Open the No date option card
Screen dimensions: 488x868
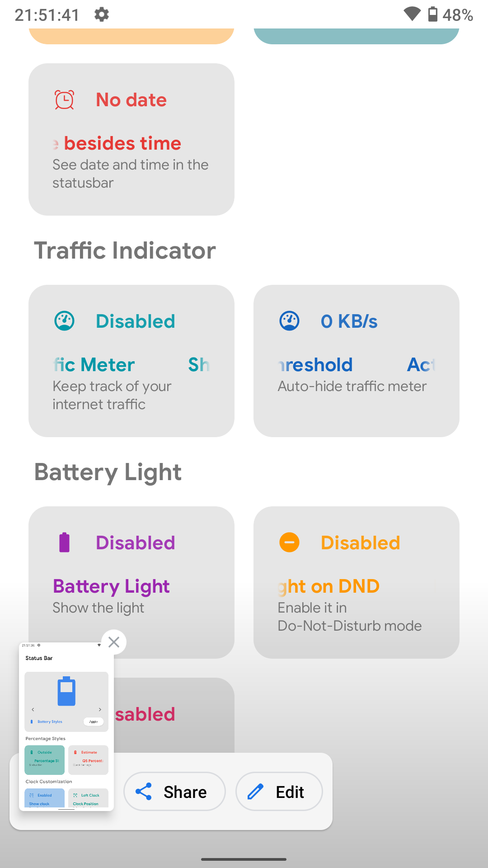[131, 139]
